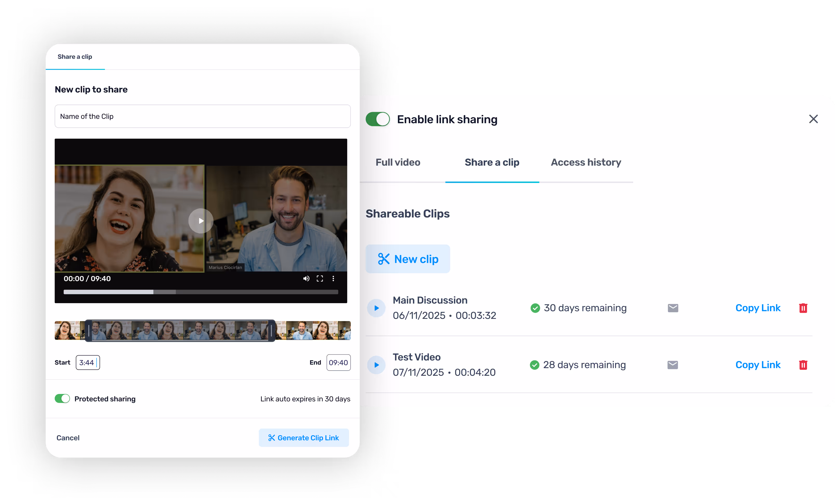
Task: Toggle Enable link sharing switch
Action: click(378, 119)
